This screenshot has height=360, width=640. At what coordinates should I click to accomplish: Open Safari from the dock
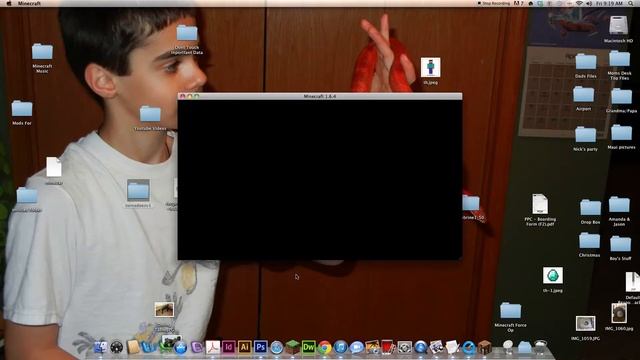[x=277, y=347]
